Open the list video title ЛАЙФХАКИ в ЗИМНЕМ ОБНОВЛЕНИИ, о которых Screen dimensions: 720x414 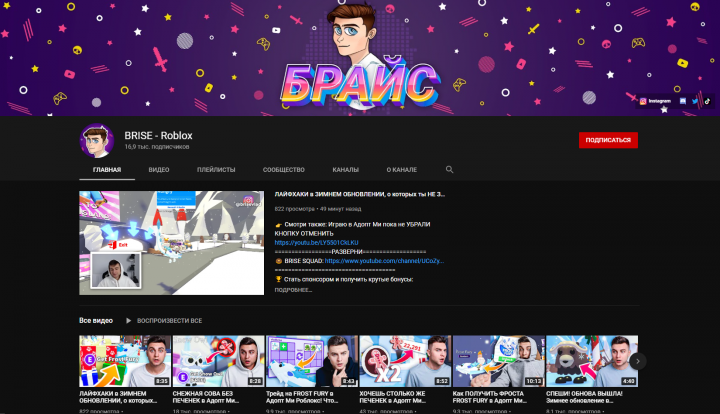pyautogui.click(x=118, y=397)
